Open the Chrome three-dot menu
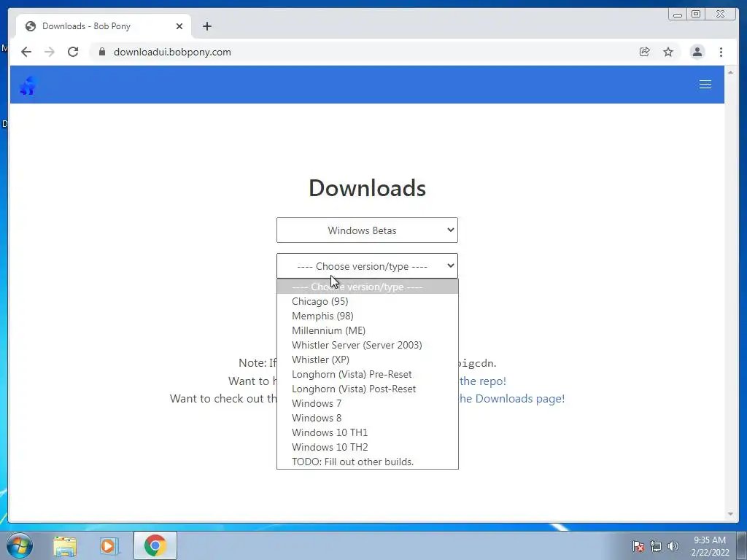The image size is (747, 560). 721,52
